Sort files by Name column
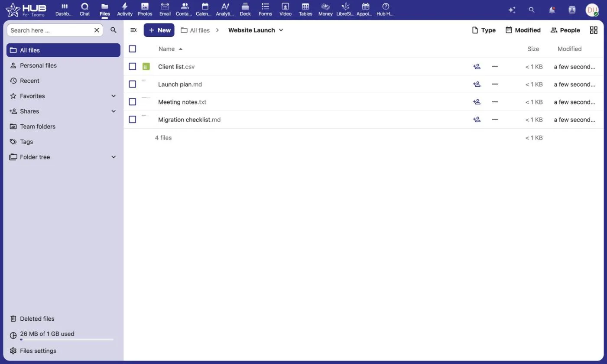The height and width of the screenshot is (364, 607). 170,49
